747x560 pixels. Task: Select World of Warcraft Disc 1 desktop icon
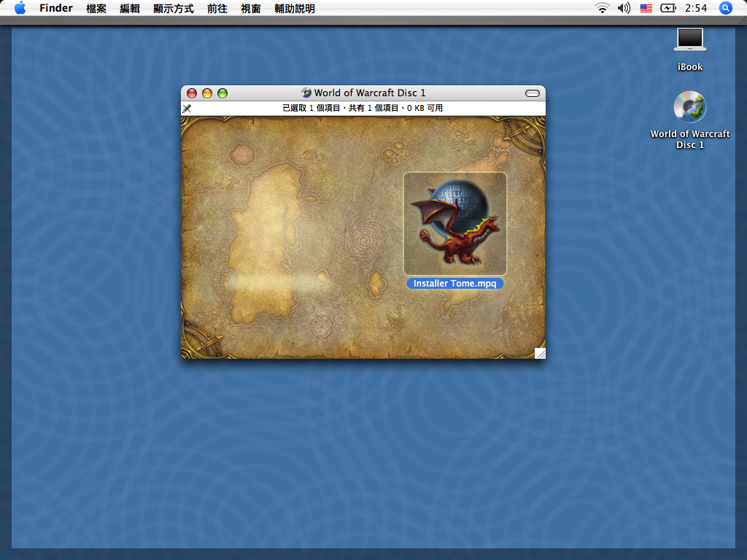[x=690, y=107]
